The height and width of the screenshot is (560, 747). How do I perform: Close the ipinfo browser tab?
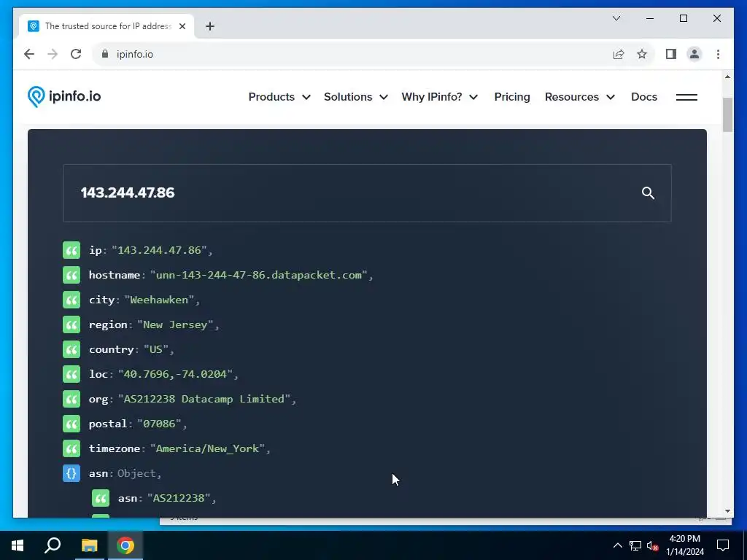(182, 26)
